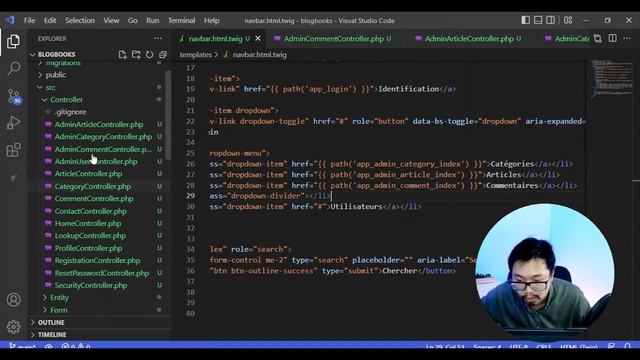Open HomeController.php file
Viewport: 640px width, 360px height.
pos(88,223)
